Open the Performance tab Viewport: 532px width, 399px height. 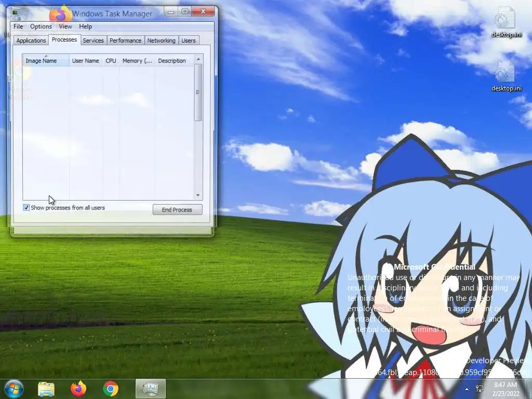pyautogui.click(x=125, y=41)
